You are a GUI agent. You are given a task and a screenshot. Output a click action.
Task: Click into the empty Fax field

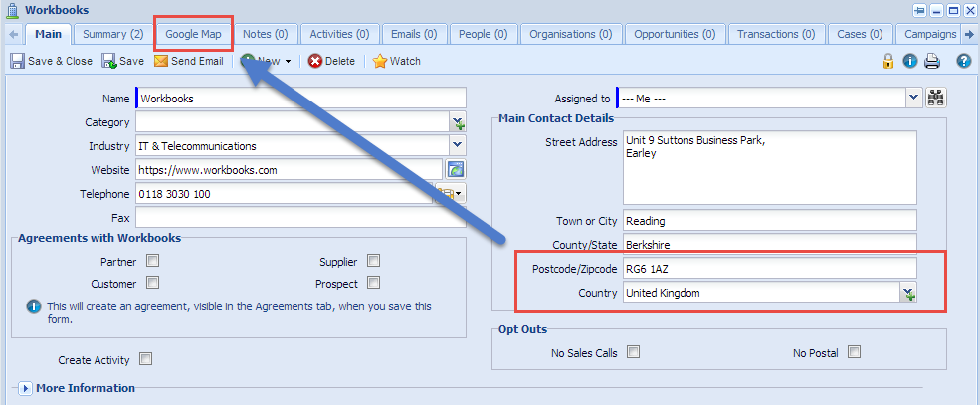click(x=300, y=218)
